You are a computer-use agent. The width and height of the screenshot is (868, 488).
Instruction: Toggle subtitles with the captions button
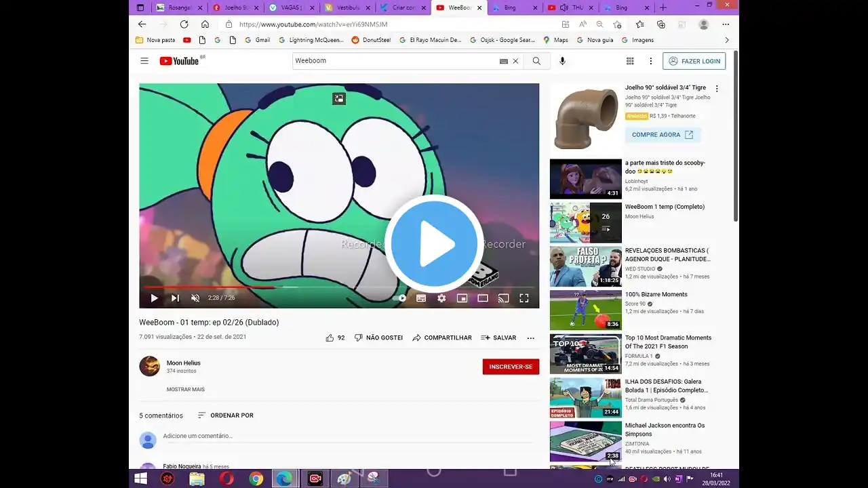coord(421,298)
